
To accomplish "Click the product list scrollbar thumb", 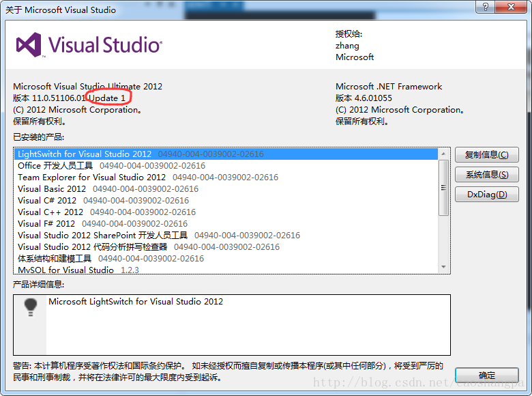I will [443, 188].
